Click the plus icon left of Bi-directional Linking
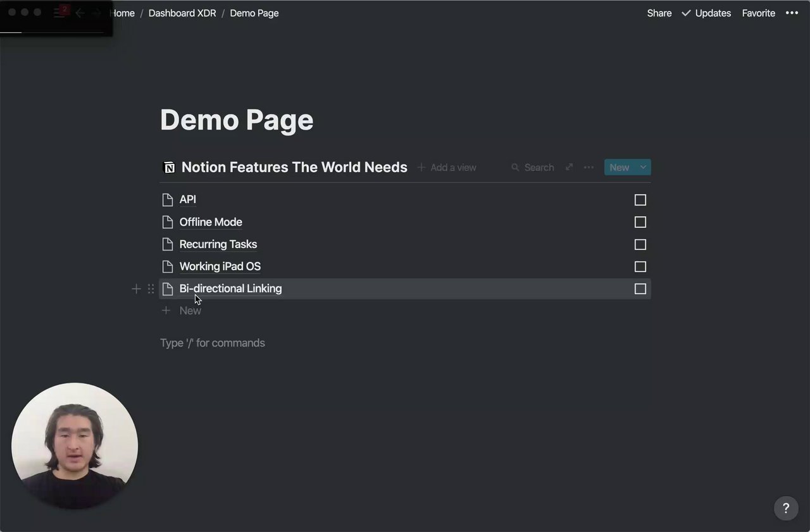The width and height of the screenshot is (810, 532). [x=136, y=289]
